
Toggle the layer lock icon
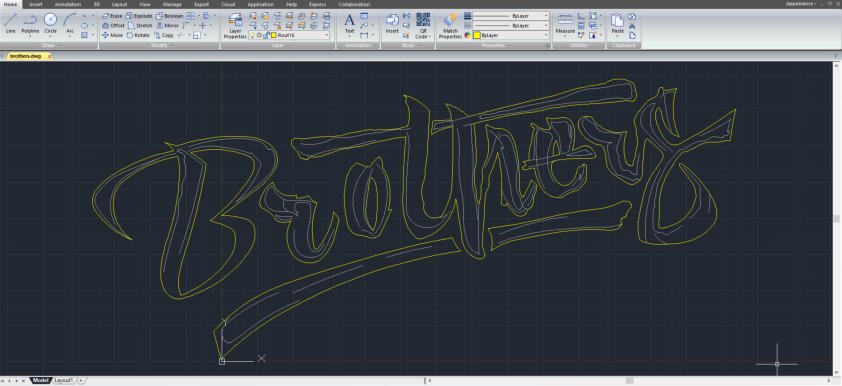[x=266, y=35]
